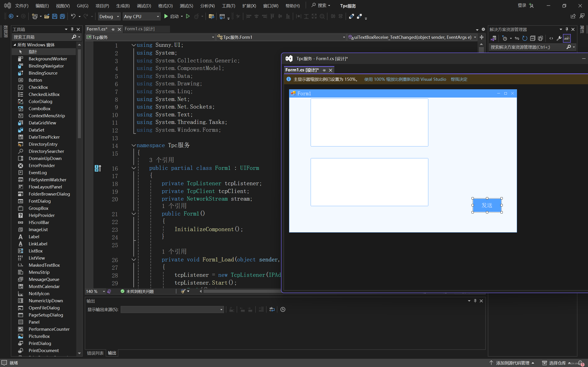588x367 pixels.
Task: Open the 工具(T) menu
Action: (x=228, y=6)
